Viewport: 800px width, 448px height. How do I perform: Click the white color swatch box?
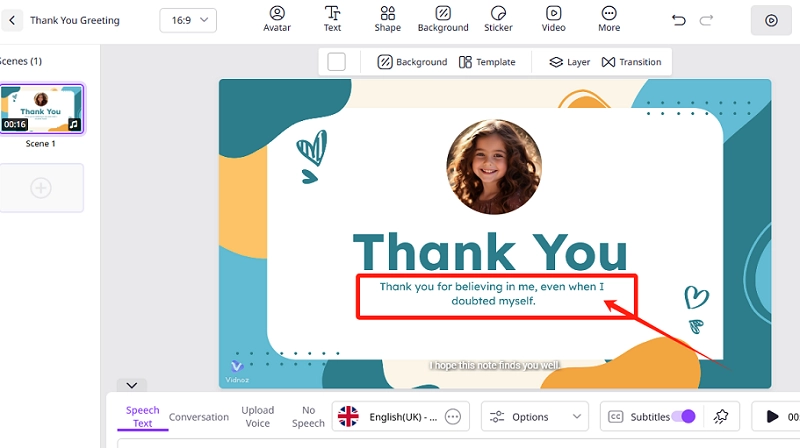(x=337, y=62)
